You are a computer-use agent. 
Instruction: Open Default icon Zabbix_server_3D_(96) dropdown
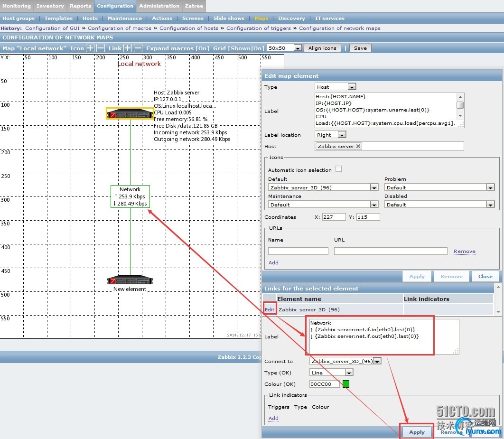point(323,187)
